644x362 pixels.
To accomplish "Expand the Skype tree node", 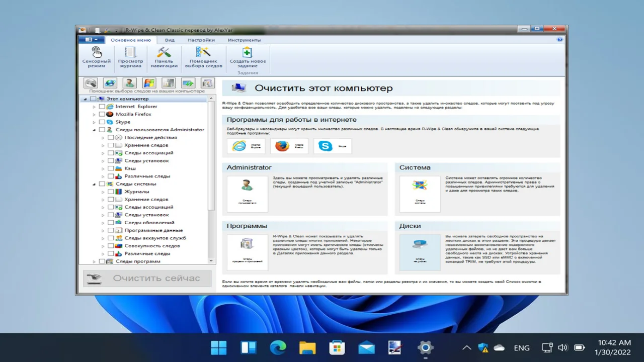I will tap(94, 122).
